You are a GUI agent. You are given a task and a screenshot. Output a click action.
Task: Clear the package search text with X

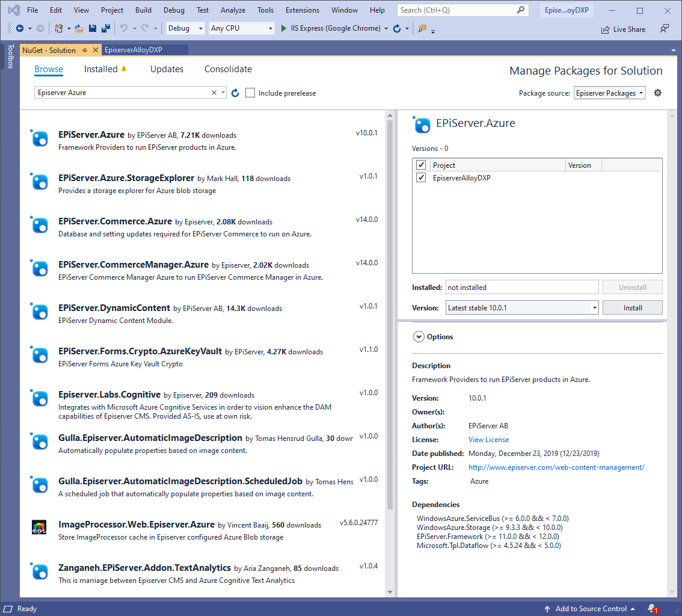click(x=214, y=93)
